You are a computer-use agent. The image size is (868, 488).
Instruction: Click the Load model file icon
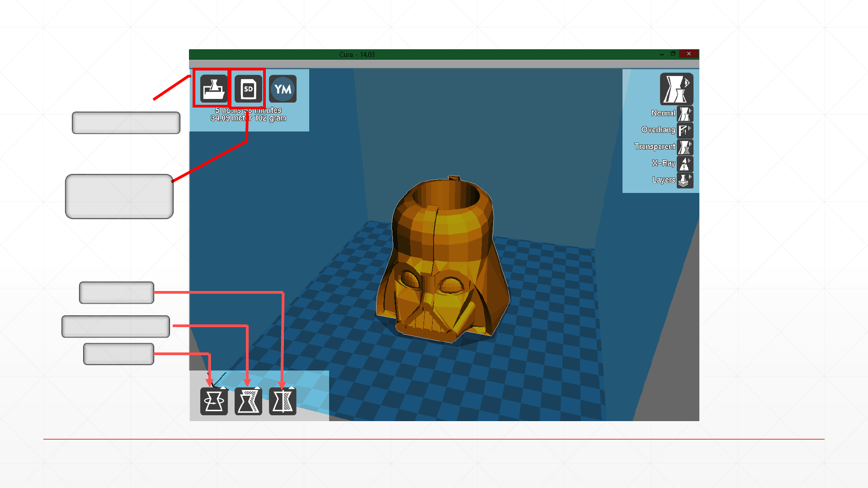coord(214,89)
